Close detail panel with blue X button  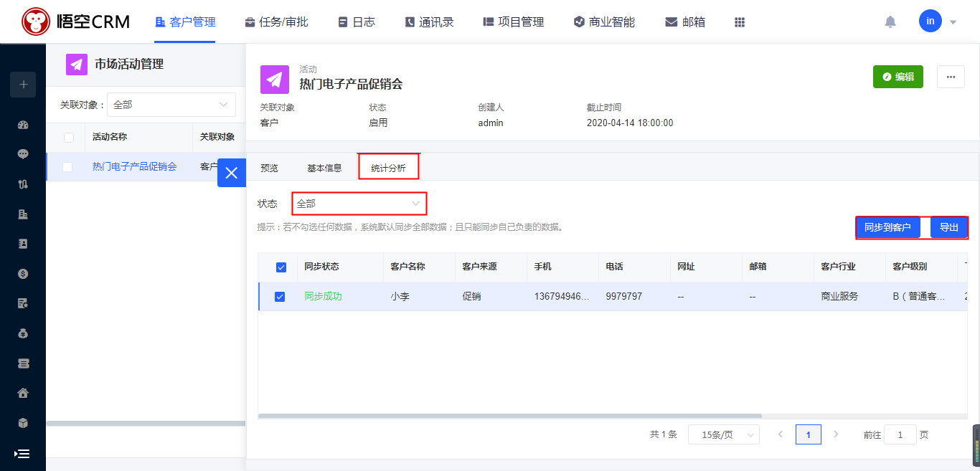tap(231, 173)
